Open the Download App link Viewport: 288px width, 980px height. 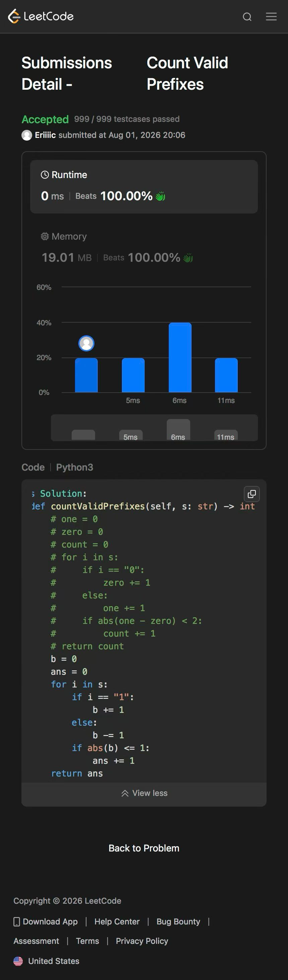pyautogui.click(x=46, y=921)
